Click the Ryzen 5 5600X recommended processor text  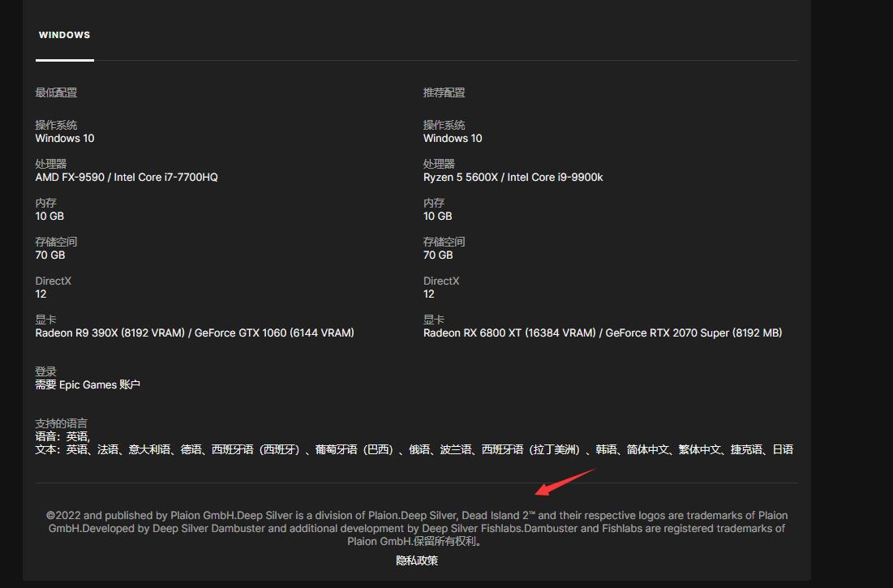click(513, 177)
